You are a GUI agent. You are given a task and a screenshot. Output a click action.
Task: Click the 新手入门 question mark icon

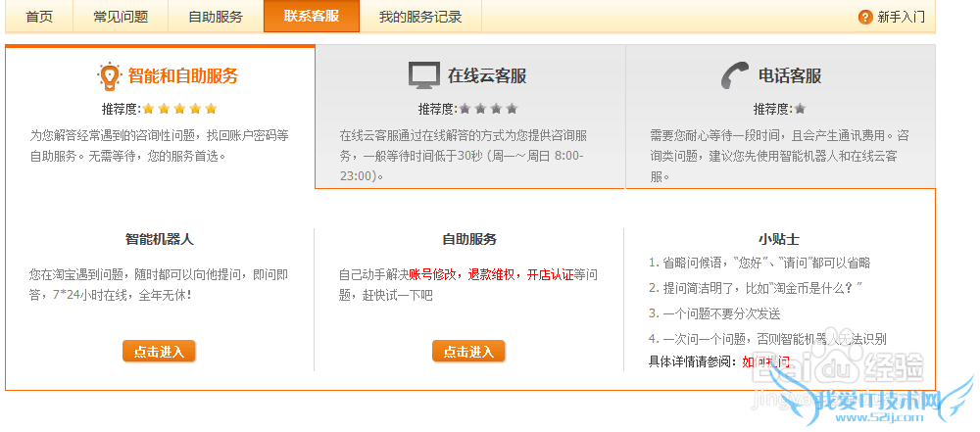click(865, 17)
